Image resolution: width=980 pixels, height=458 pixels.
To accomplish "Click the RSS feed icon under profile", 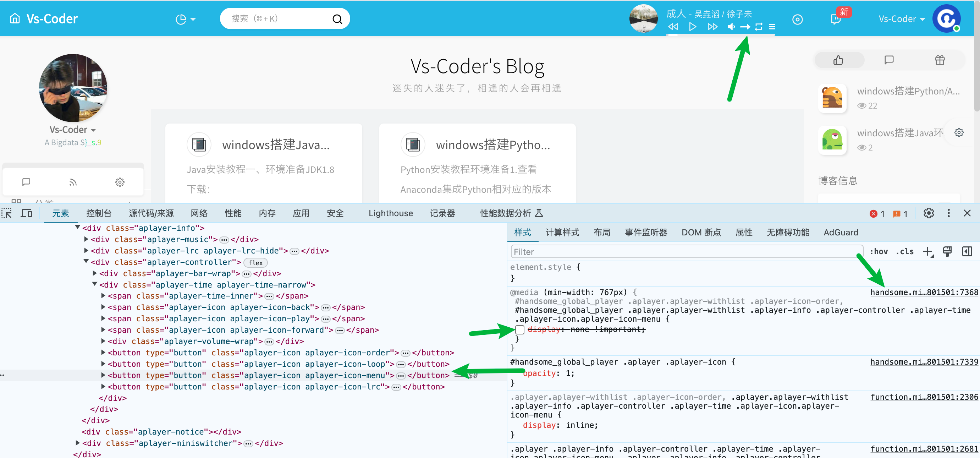I will pos(73,182).
